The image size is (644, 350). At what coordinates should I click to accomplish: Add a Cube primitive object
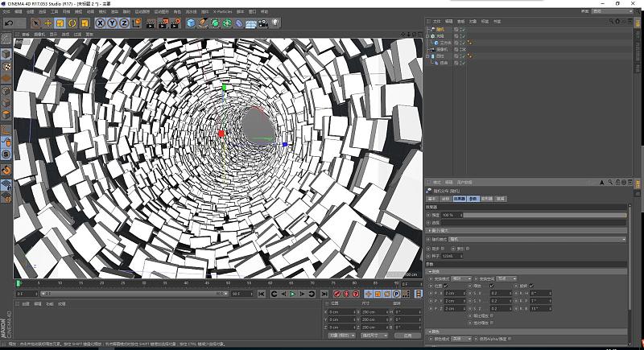pyautogui.click(x=192, y=23)
